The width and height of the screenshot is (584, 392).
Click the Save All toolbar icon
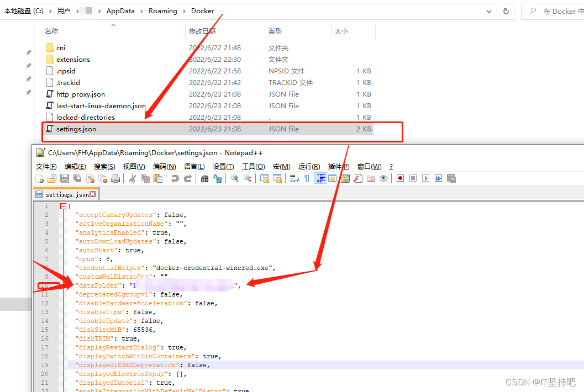point(77,179)
